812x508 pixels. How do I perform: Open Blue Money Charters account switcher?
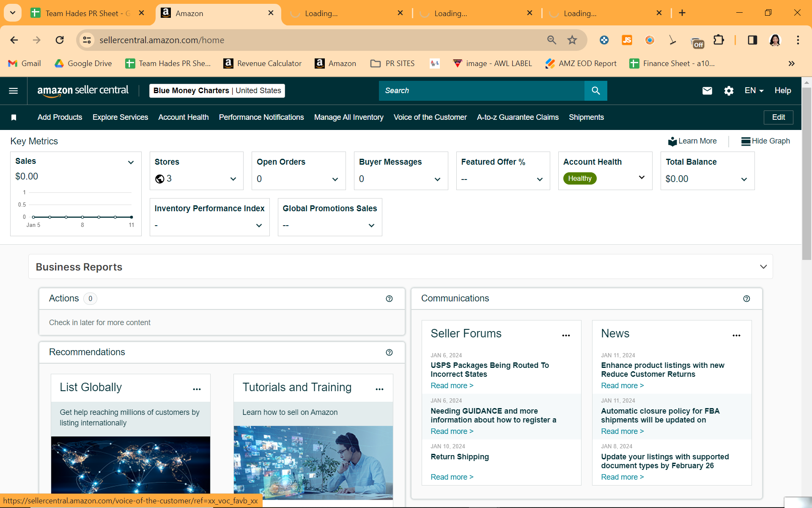tap(217, 91)
